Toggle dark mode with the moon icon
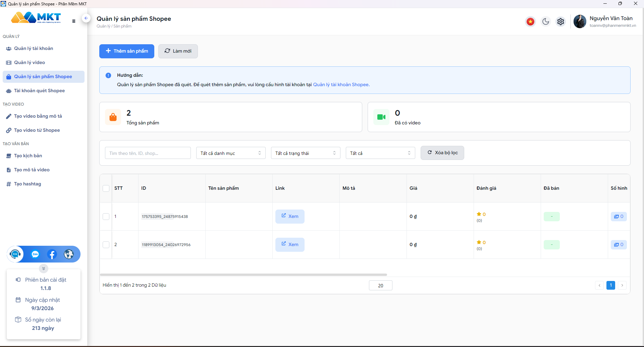The height and width of the screenshot is (347, 644). coord(546,21)
